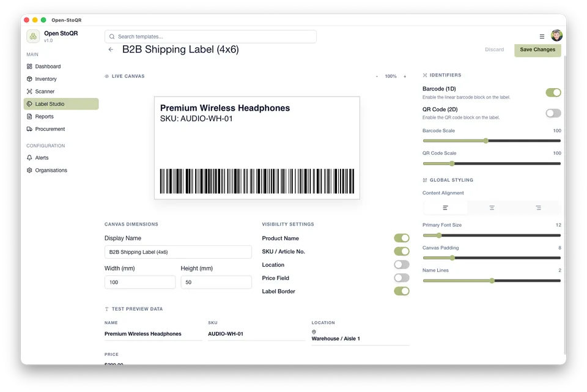Zoom out canvas with minus
This screenshot has width=587, height=392.
click(x=377, y=76)
